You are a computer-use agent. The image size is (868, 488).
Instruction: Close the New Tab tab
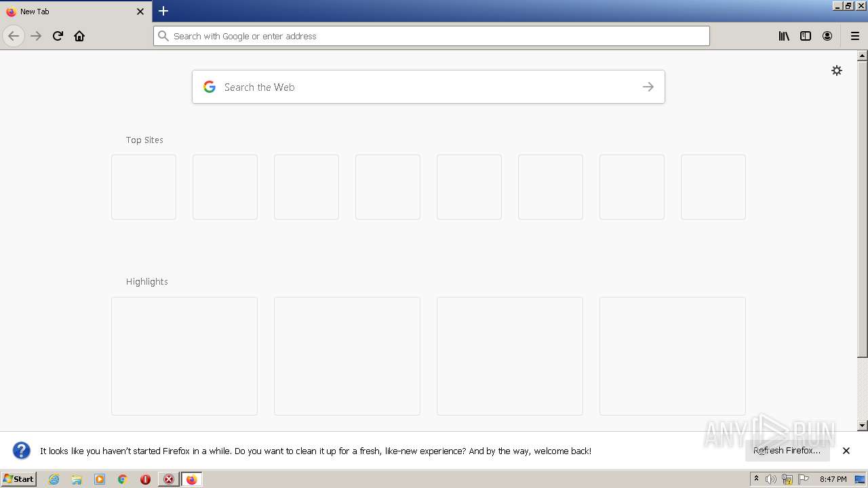[140, 12]
